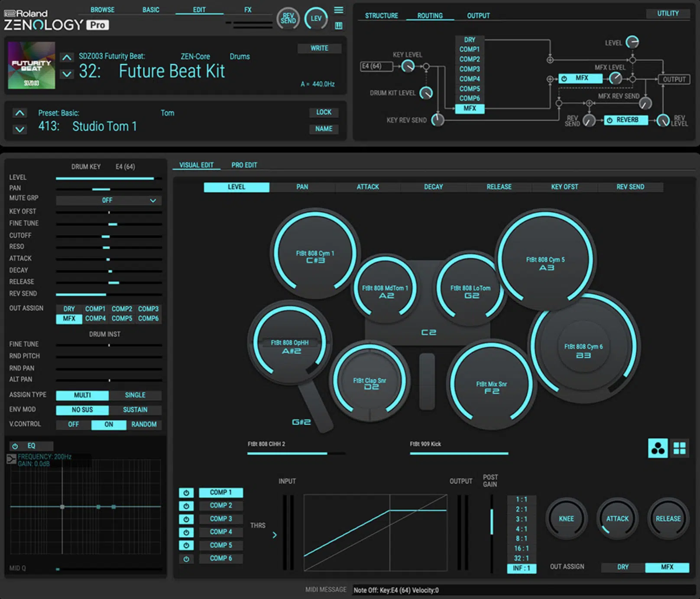Viewport: 700px width, 599px height.
Task: Select the 4 : 1 compression ratio
Action: point(522,529)
